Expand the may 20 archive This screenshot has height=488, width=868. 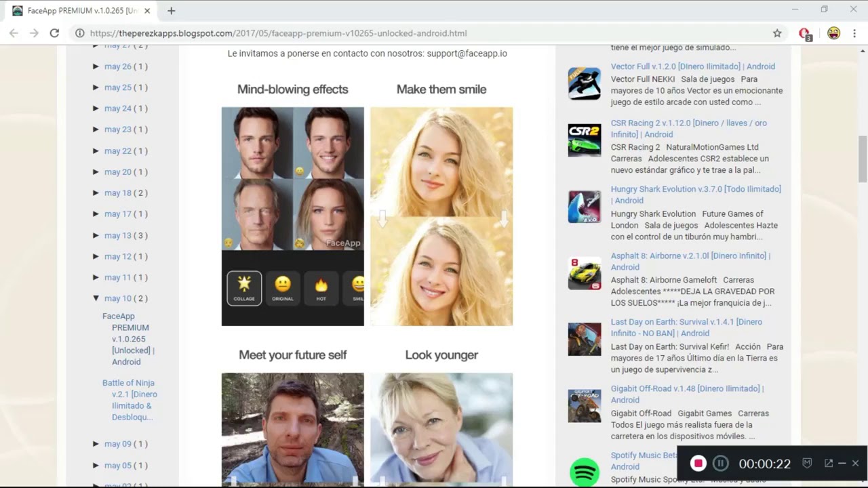coord(96,171)
